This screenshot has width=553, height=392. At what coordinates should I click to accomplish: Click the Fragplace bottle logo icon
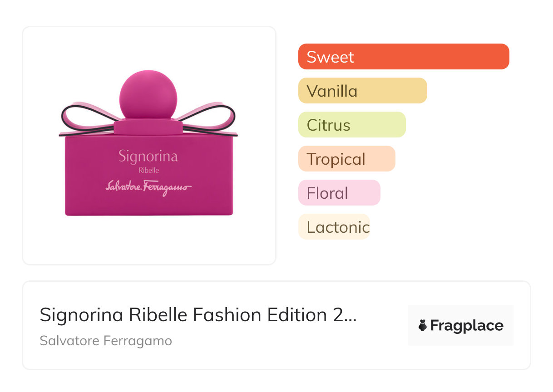point(423,325)
